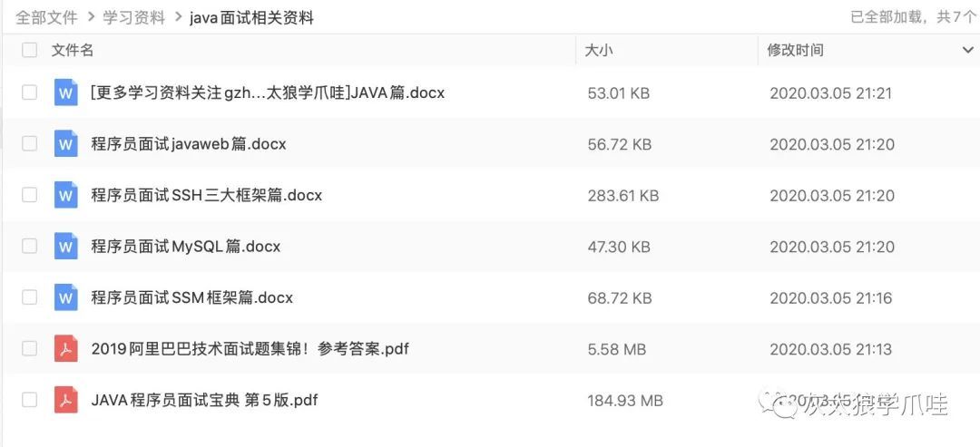The width and height of the screenshot is (980, 447).
Task: Sort files by the 大小 column header
Action: [599, 51]
